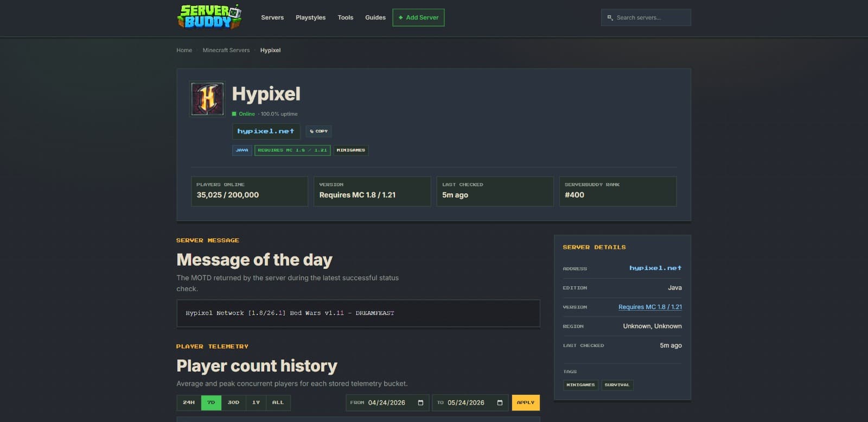Click the Hypixel page title heading
Image resolution: width=868 pixels, height=422 pixels.
[x=266, y=94]
